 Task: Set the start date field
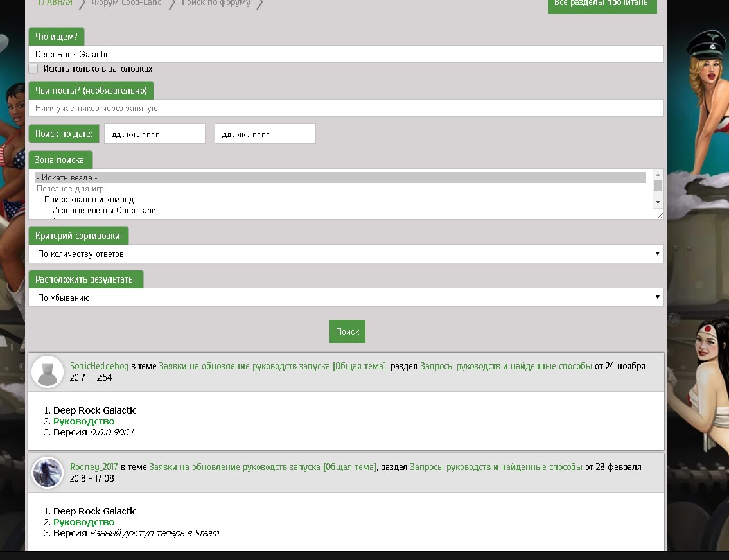[154, 134]
